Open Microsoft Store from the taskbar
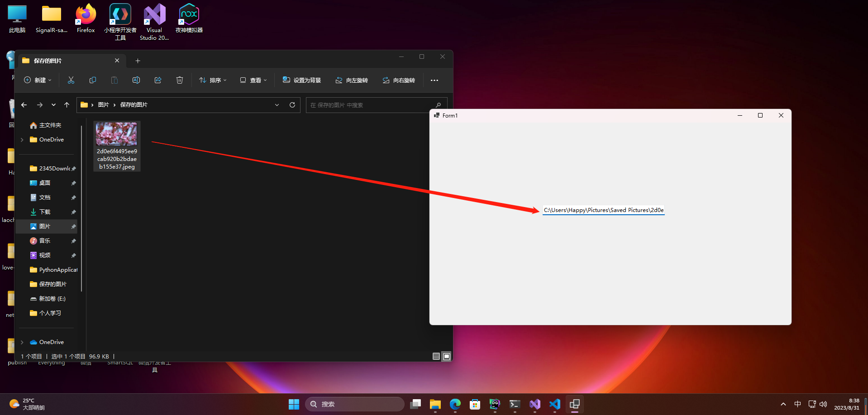This screenshot has height=415, width=868. pos(475,404)
